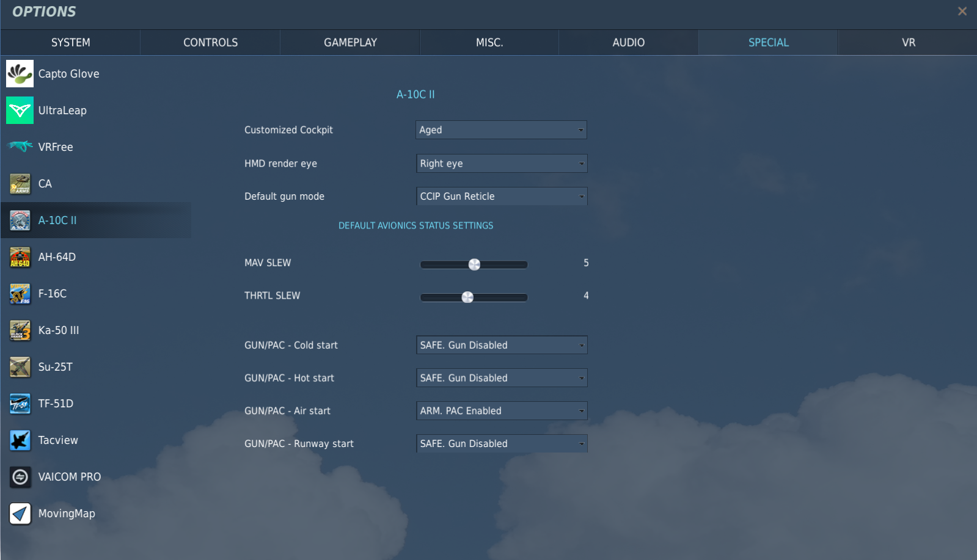Click the AH-64D module icon

point(20,257)
